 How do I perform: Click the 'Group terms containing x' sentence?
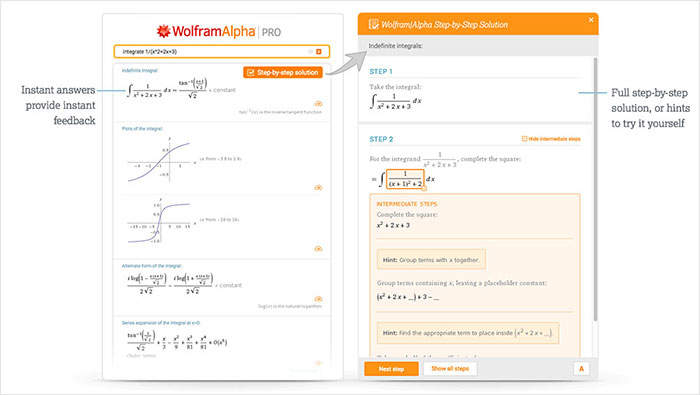coord(462,283)
